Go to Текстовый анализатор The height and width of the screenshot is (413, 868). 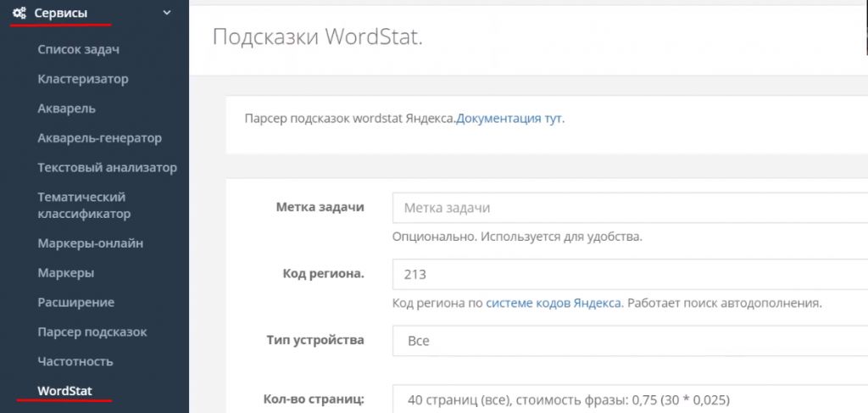click(108, 167)
